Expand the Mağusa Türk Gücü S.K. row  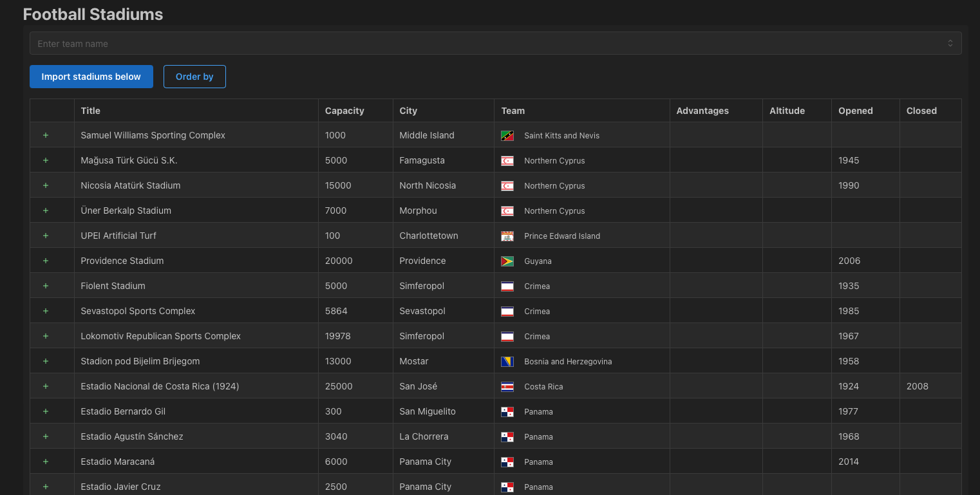pos(46,160)
